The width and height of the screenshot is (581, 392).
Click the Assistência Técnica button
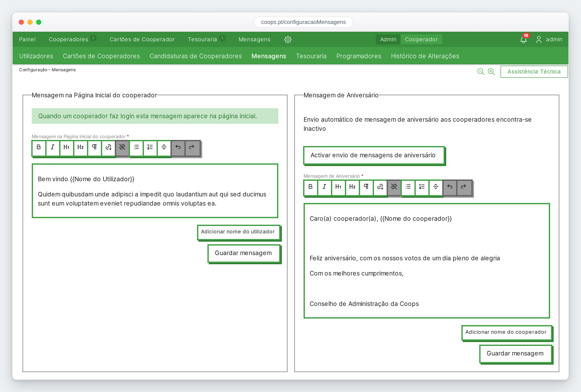click(534, 72)
